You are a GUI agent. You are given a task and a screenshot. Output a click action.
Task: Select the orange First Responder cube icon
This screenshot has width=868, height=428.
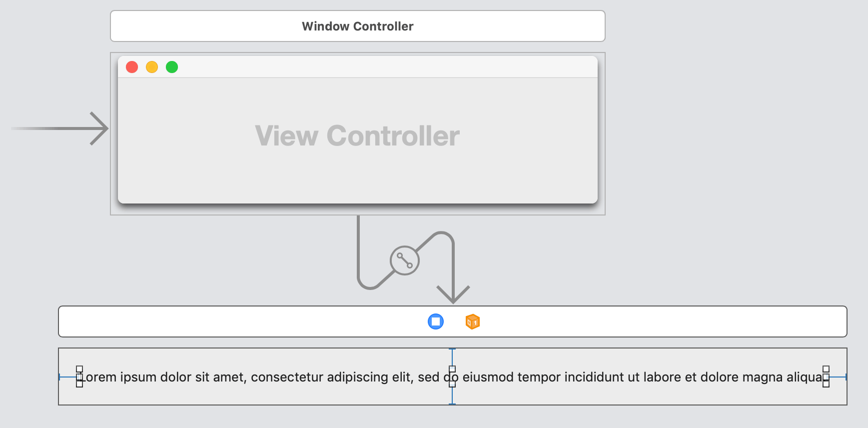click(x=472, y=321)
